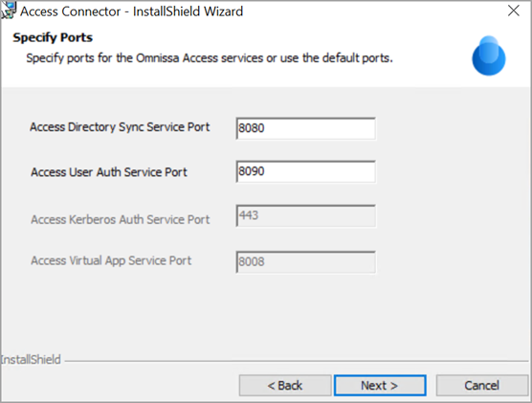The image size is (532, 403).
Task: Cancel the InstallShield wizard
Action: 482,386
